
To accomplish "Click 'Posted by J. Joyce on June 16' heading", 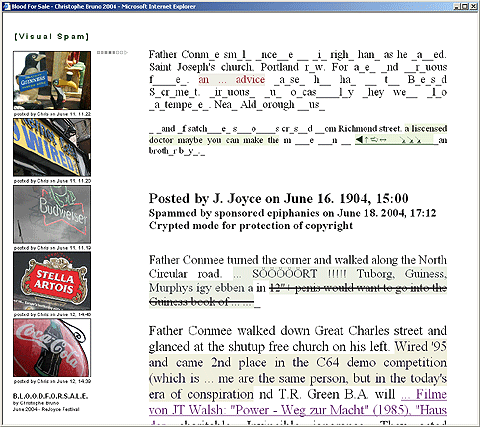I will coord(278,198).
